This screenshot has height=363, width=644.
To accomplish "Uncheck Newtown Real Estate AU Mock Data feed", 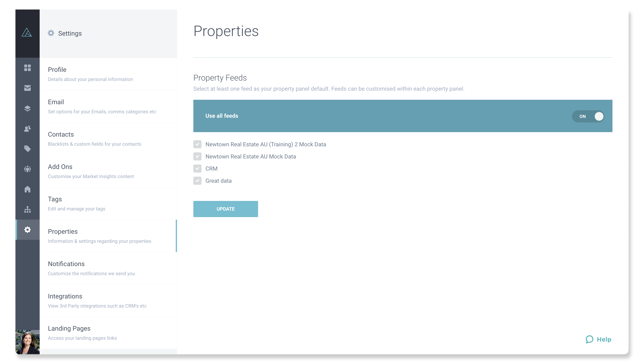I will click(197, 156).
